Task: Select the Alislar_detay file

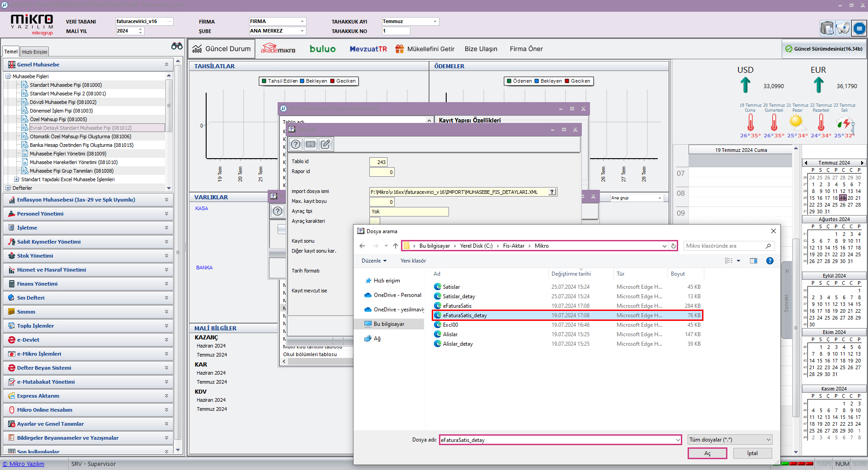Action: pyautogui.click(x=458, y=344)
